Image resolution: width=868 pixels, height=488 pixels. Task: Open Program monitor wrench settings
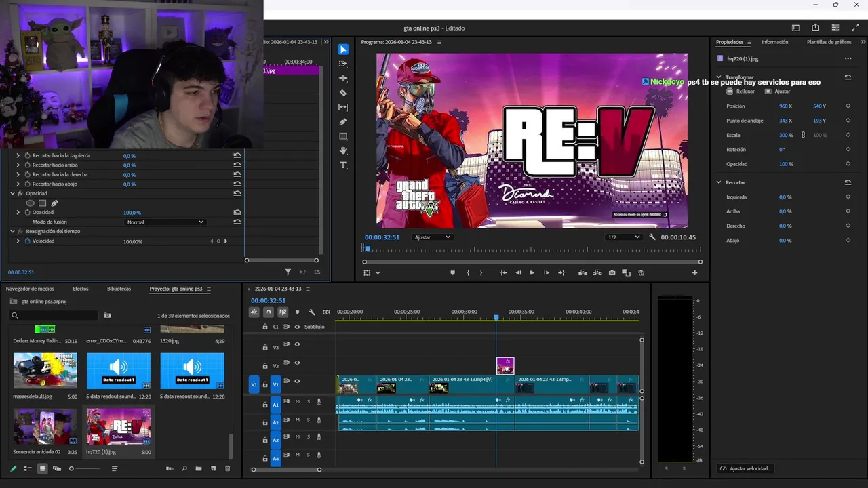click(x=652, y=237)
